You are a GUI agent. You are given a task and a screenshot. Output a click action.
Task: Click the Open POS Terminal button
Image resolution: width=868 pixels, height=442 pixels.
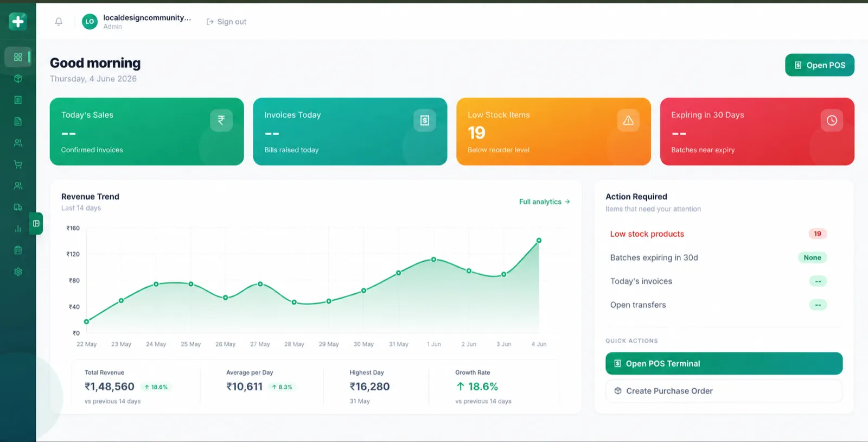click(724, 363)
